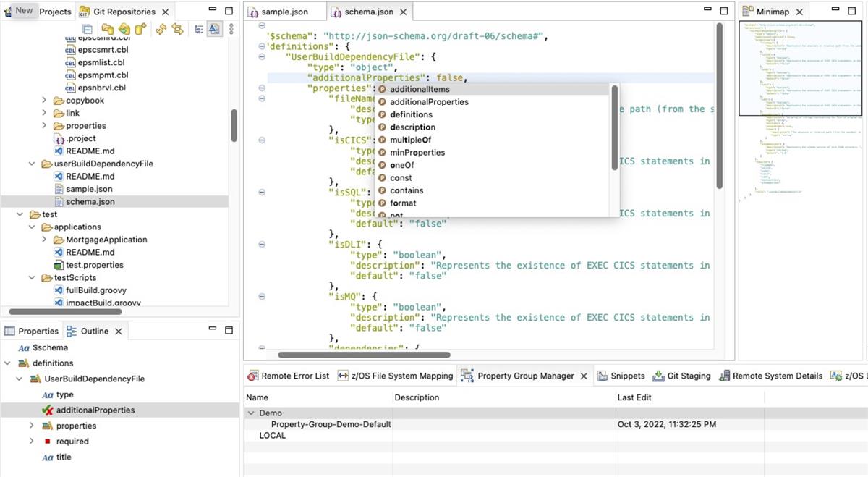Click the editor vertical scrollbar
Image resolution: width=868 pixels, height=477 pixels.
point(720,106)
